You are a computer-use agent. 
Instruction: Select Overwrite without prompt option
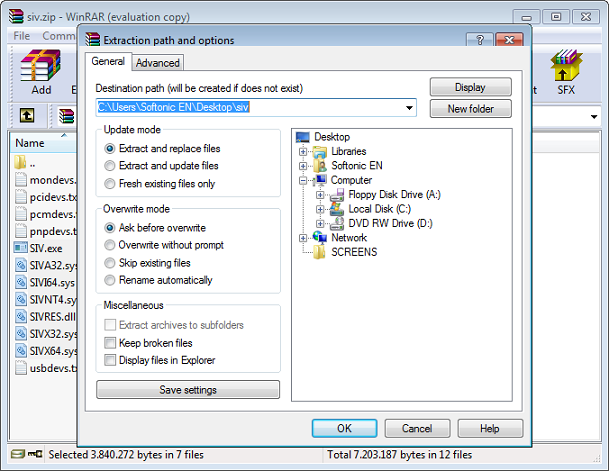(110, 245)
